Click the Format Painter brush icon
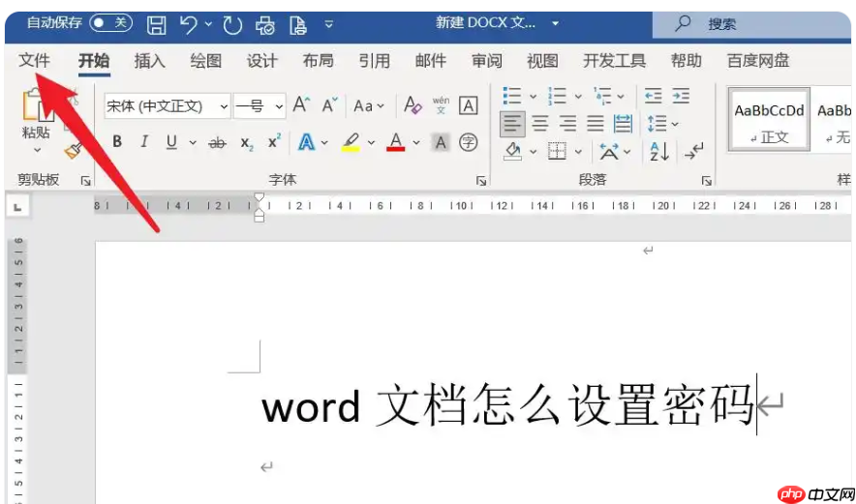The width and height of the screenshot is (856, 504). pyautogui.click(x=73, y=150)
